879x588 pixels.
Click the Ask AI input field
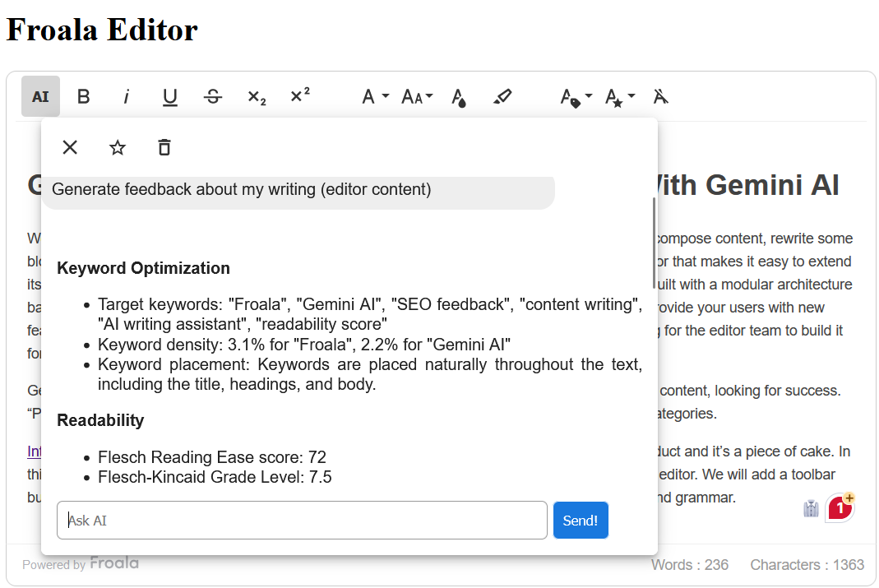pos(302,521)
